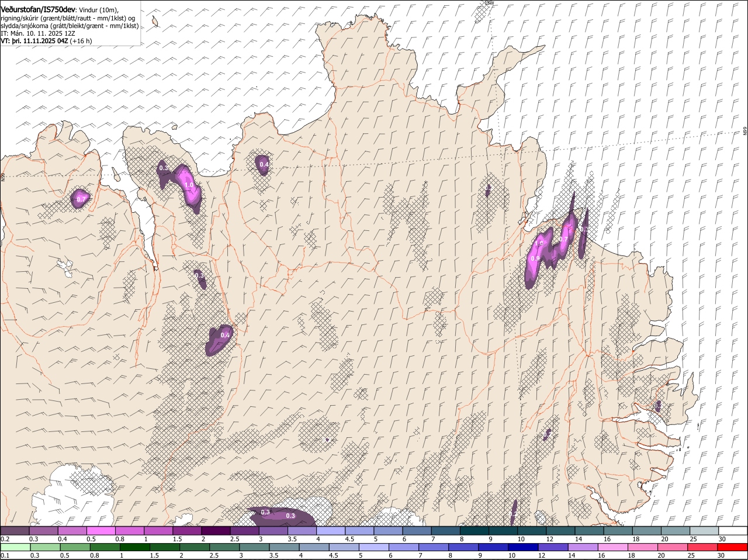748x560 pixels.
Task: Pick lower legend swatch between 20 and 25
Action: click(x=673, y=547)
